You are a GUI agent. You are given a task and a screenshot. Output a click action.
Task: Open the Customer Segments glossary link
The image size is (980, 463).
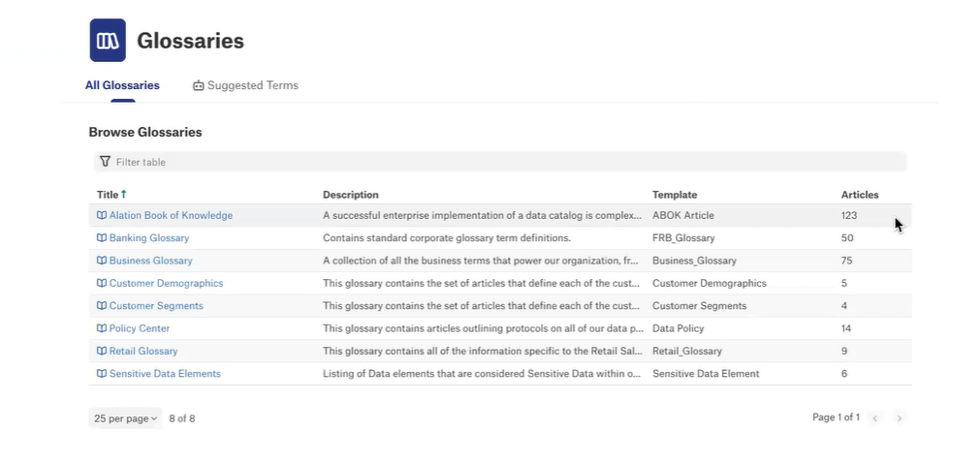pyautogui.click(x=156, y=305)
